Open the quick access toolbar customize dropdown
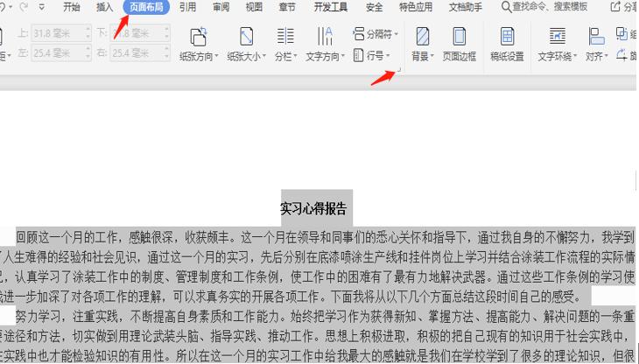Image resolution: width=639 pixels, height=364 pixels. click(42, 7)
